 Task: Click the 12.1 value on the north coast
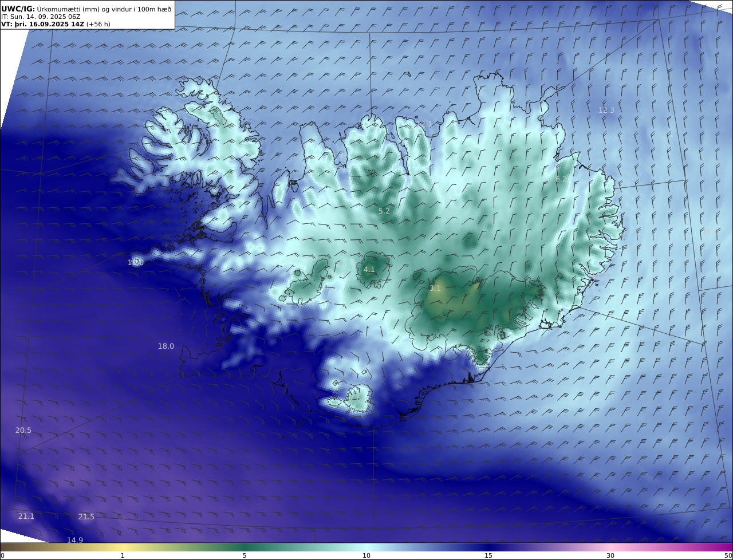point(424,124)
